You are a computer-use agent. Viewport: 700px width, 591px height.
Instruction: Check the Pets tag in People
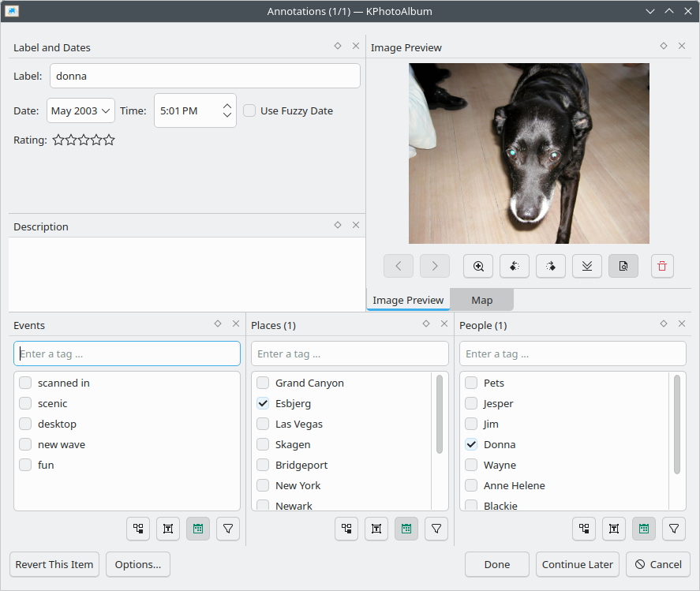[471, 383]
